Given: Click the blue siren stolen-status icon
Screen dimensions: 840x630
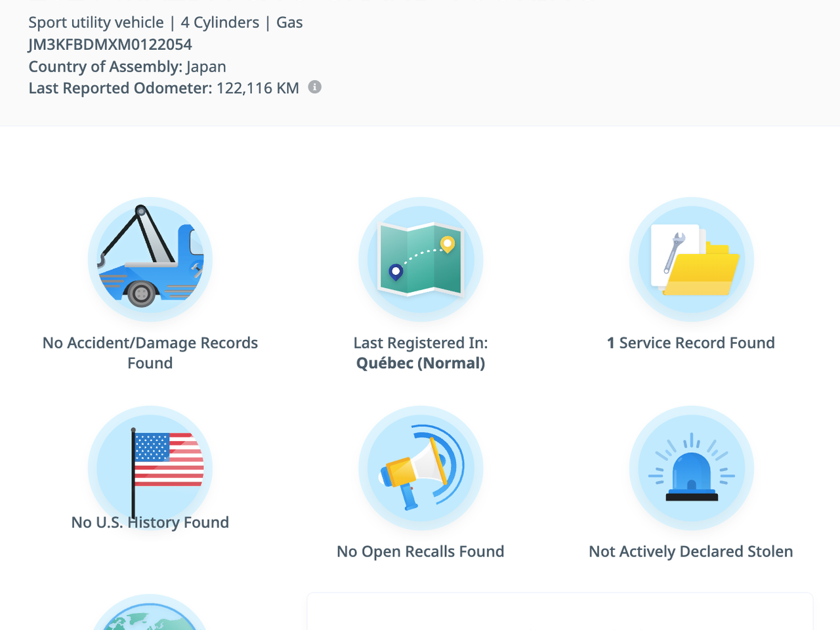Looking at the screenshot, I should 691,467.
